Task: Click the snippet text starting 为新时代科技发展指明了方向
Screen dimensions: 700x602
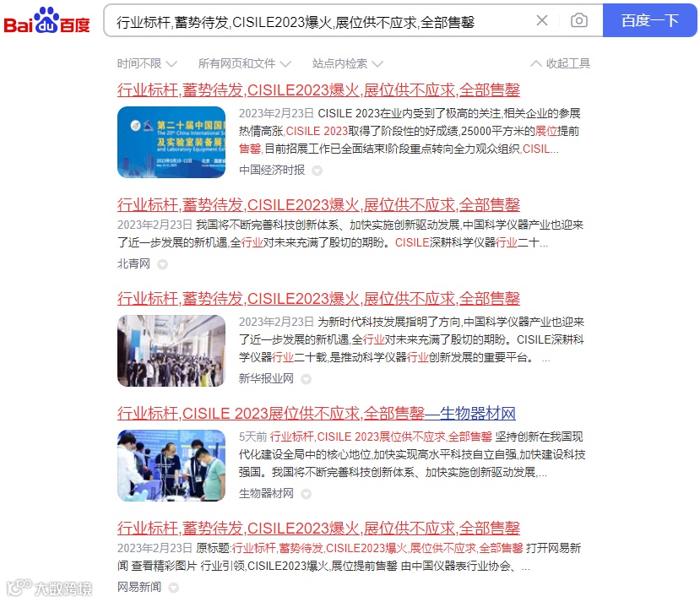Action: pyautogui.click(x=411, y=339)
